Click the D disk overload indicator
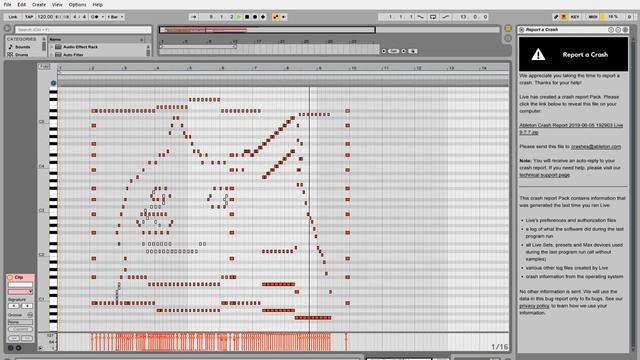Viewport: 640px width, 360px height. [629, 17]
